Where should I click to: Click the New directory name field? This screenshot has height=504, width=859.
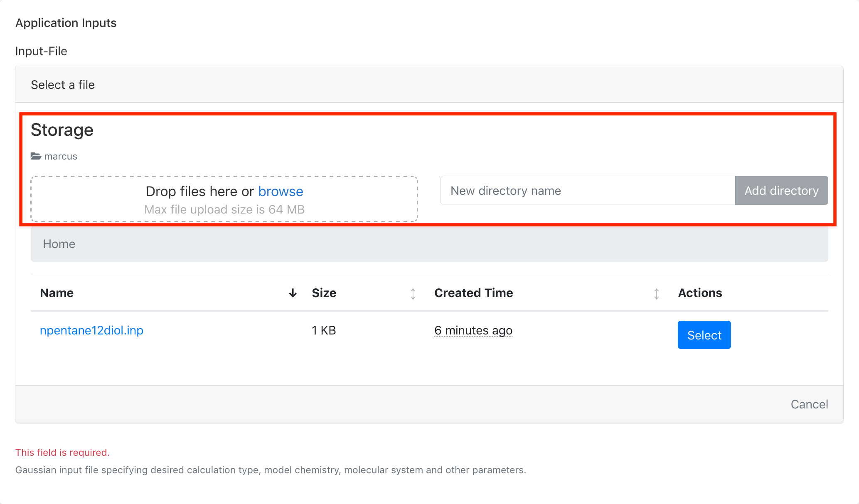(x=587, y=191)
